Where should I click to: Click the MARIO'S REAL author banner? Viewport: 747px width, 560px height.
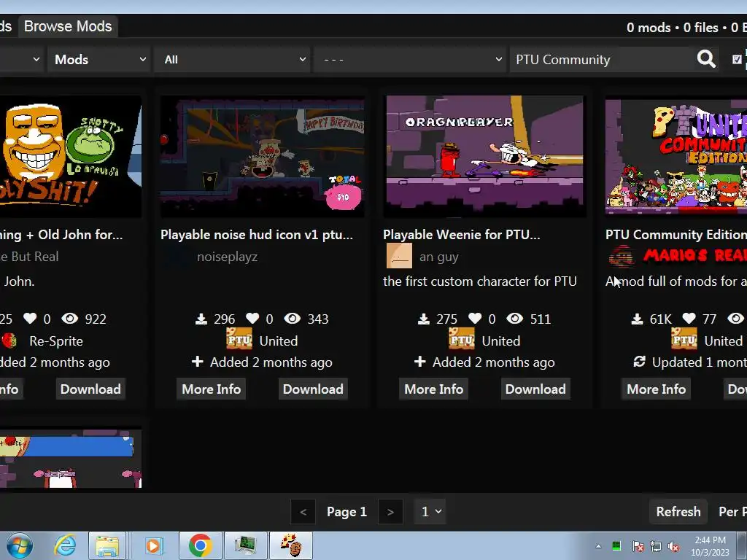pos(695,256)
